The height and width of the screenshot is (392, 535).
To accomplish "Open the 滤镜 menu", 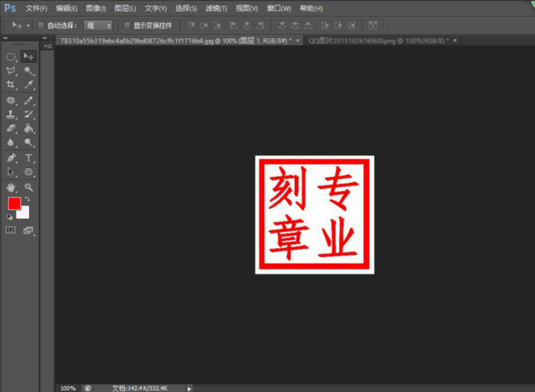I will (216, 8).
